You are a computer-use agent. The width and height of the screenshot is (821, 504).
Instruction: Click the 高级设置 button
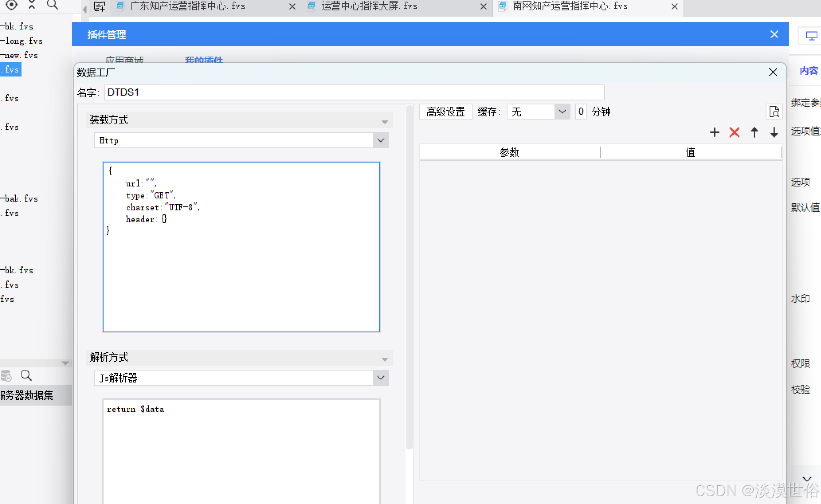[x=445, y=112]
